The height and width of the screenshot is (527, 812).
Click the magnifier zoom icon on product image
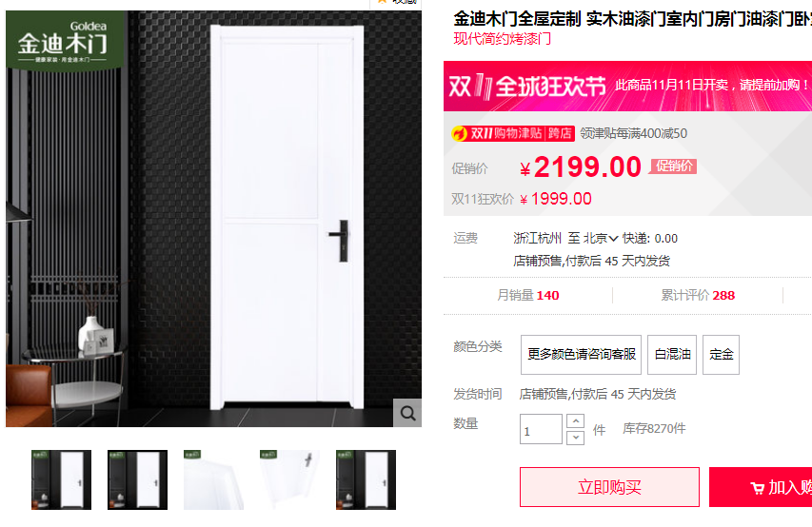click(407, 413)
